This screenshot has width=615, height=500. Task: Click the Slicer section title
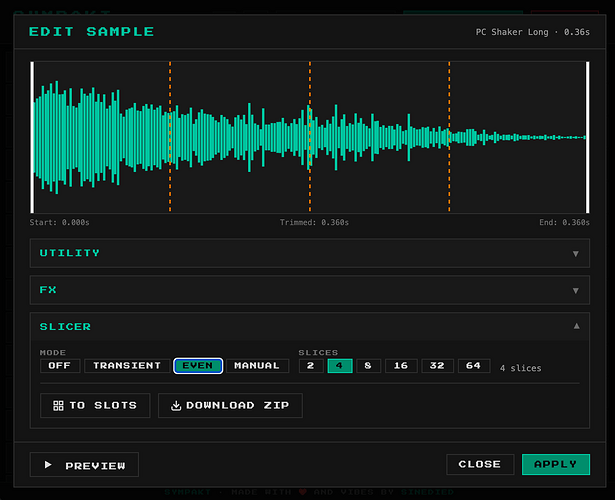[65, 327]
